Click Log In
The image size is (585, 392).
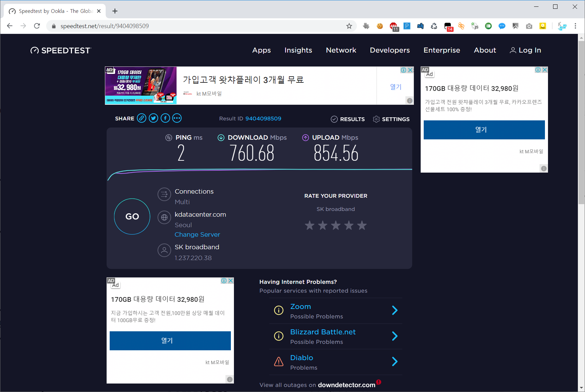click(x=526, y=50)
